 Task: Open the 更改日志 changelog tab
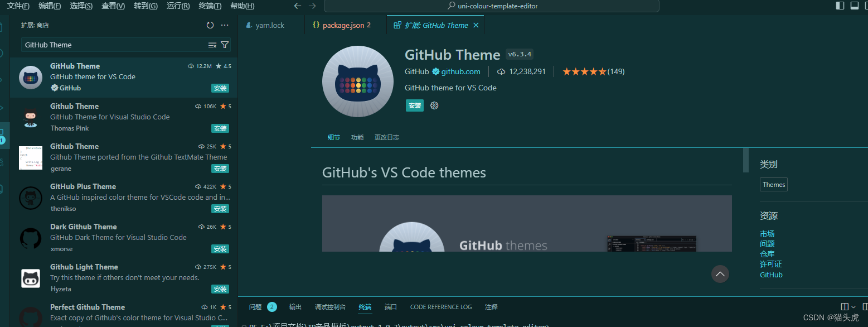[386, 137]
